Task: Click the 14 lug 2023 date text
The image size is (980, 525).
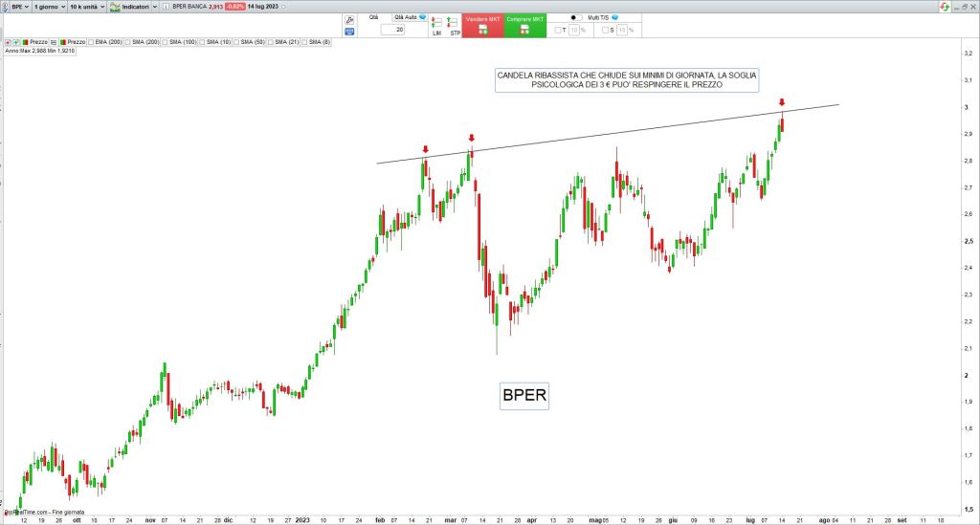Action: tap(262, 7)
